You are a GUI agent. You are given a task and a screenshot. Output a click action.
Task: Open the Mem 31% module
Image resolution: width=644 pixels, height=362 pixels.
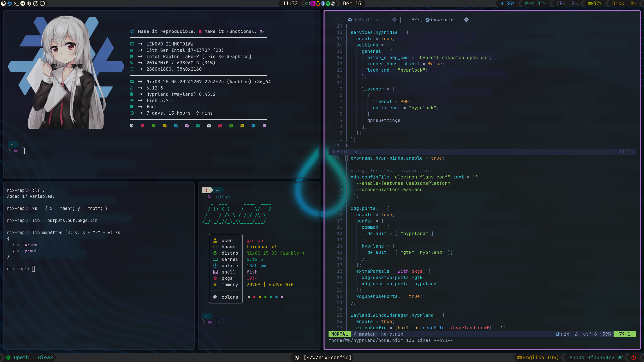pos(536,4)
